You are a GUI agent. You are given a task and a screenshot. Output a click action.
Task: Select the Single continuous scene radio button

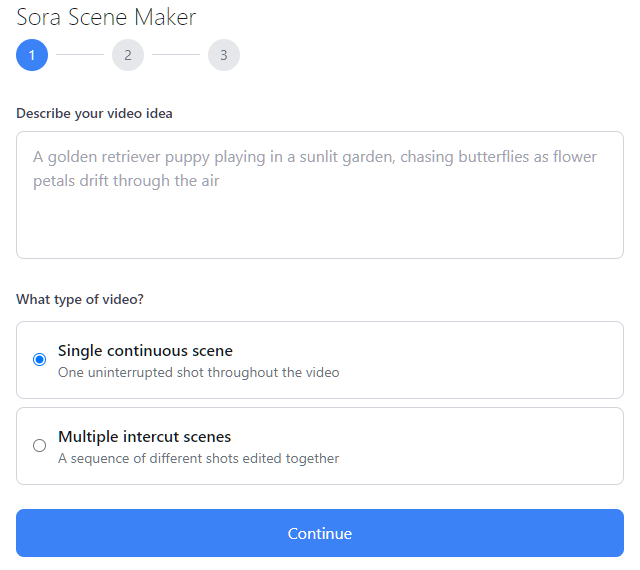coord(40,360)
